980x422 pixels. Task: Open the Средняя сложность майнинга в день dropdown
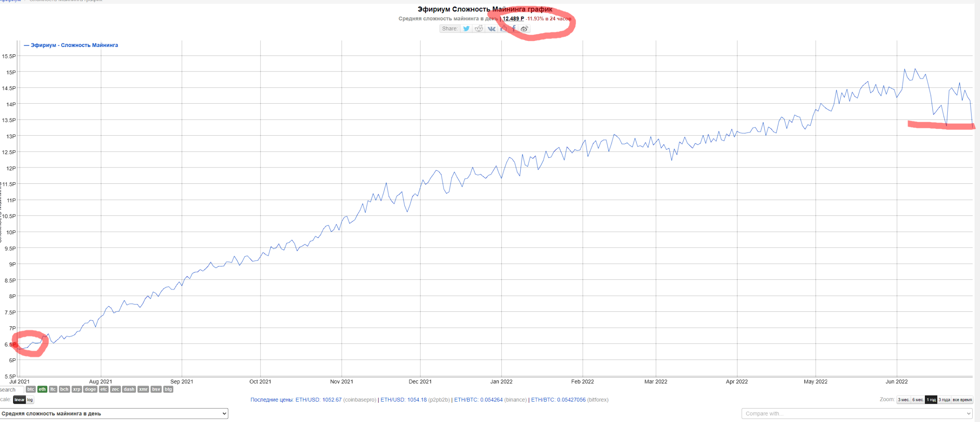click(114, 413)
